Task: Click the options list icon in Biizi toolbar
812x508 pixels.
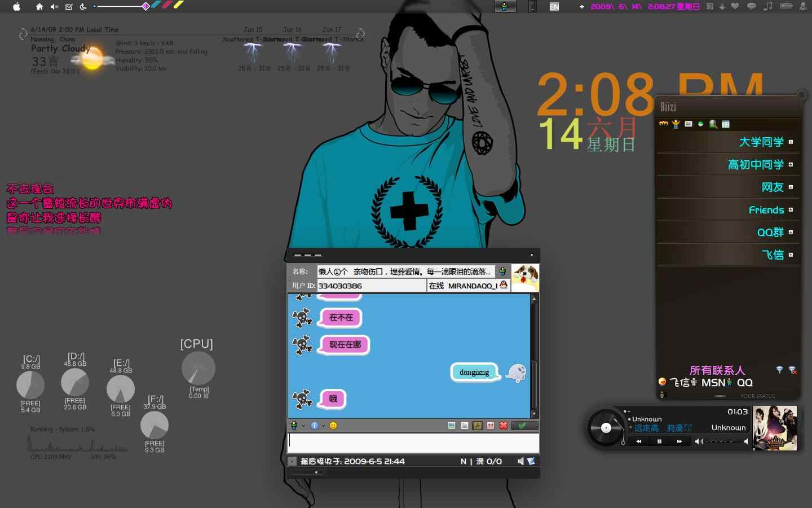Action: [726, 124]
